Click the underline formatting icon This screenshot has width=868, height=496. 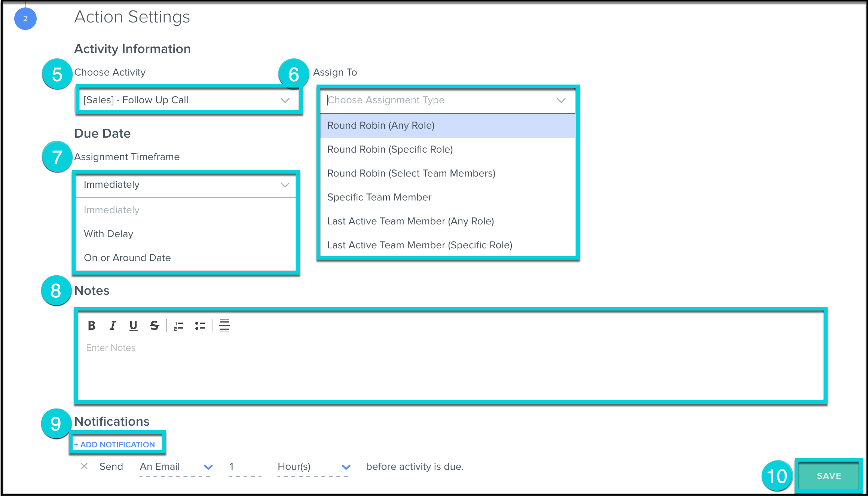click(133, 325)
